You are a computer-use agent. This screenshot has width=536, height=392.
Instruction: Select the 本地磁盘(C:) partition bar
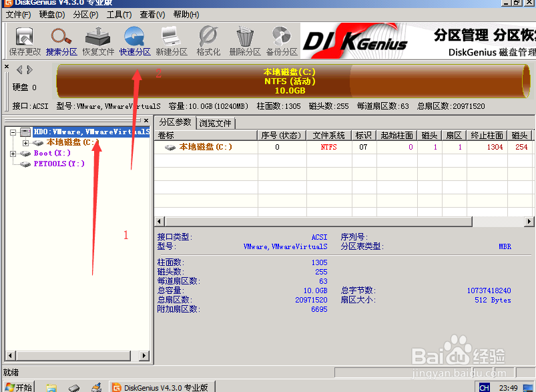click(290, 81)
